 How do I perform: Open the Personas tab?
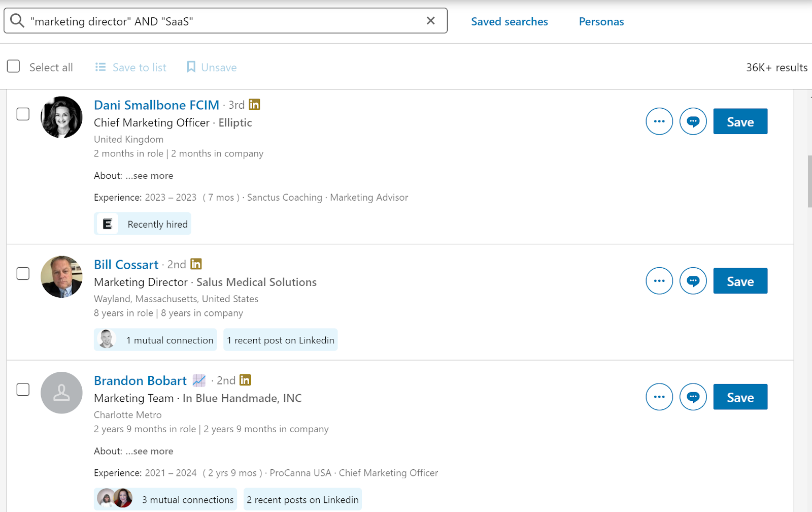tap(601, 21)
